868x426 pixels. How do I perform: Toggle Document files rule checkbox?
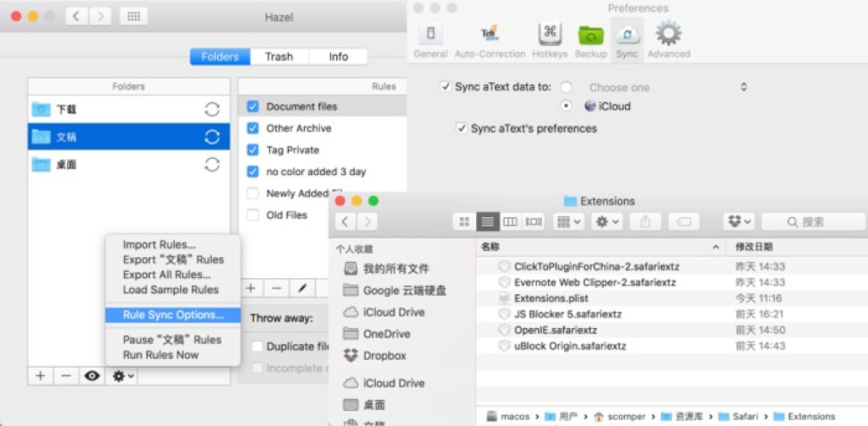(253, 106)
